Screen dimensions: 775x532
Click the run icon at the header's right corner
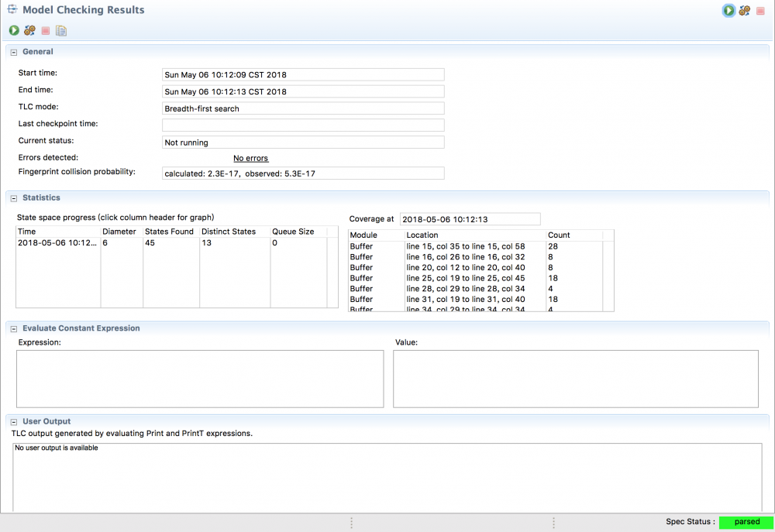click(x=728, y=10)
